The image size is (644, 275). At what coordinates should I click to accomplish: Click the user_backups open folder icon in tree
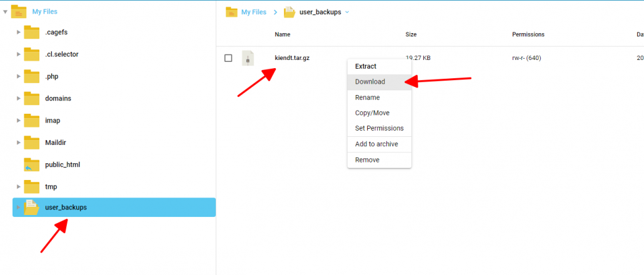pos(32,207)
